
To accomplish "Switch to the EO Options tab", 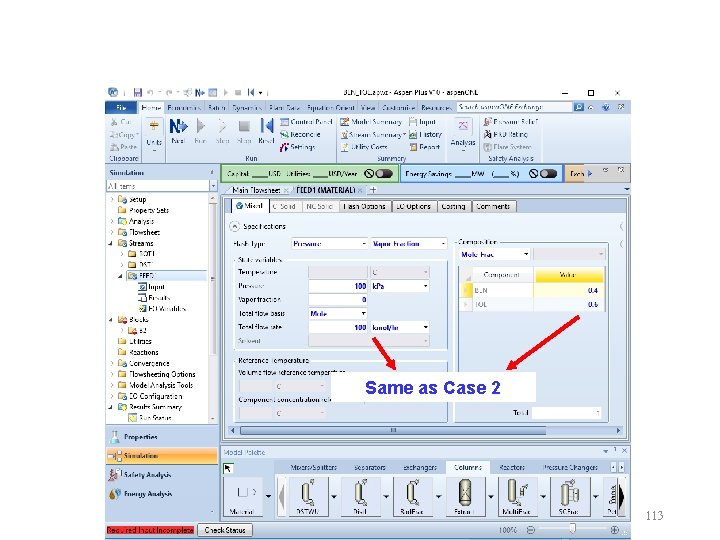I will click(x=413, y=207).
